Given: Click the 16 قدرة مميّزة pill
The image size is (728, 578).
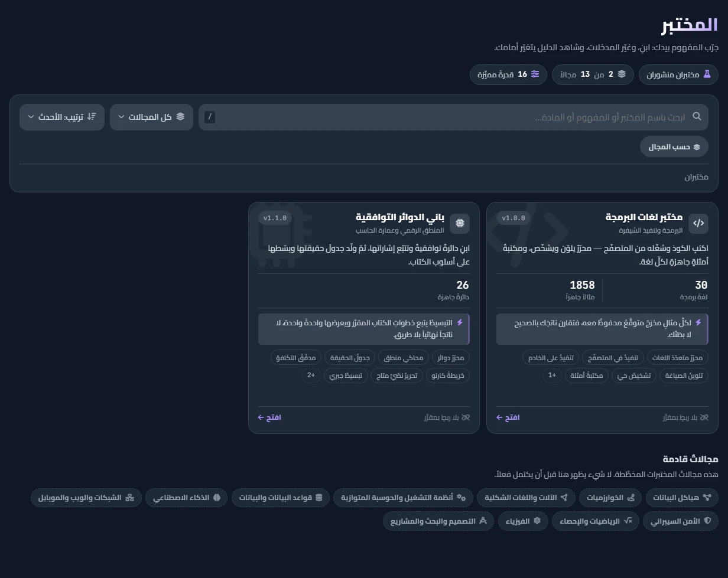Looking at the screenshot, I should point(509,74).
